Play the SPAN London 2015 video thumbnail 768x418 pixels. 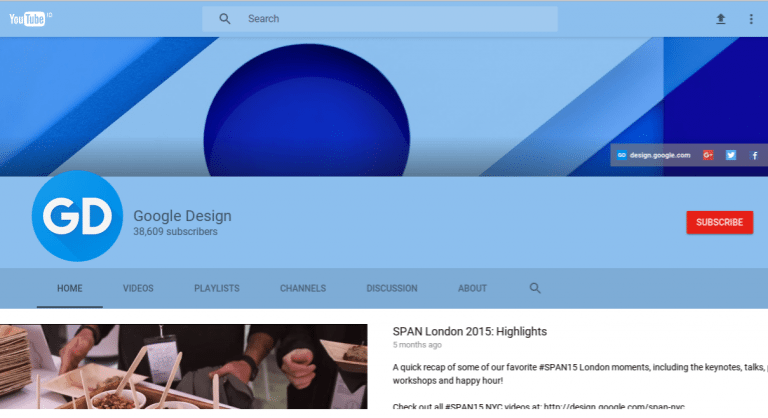[184, 367]
